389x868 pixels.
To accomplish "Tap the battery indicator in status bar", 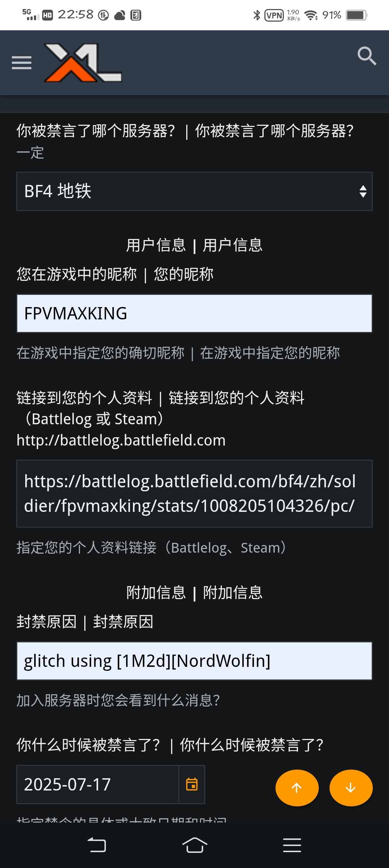I will [x=356, y=15].
